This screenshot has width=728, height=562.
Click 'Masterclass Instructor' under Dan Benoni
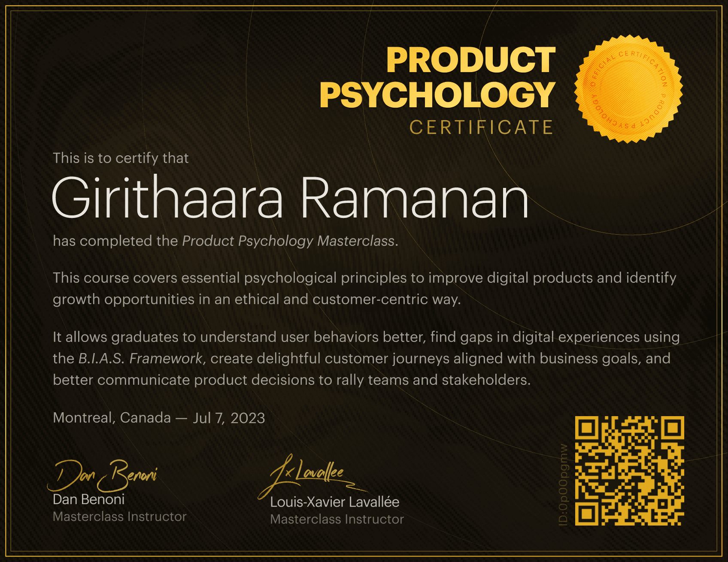tap(119, 517)
